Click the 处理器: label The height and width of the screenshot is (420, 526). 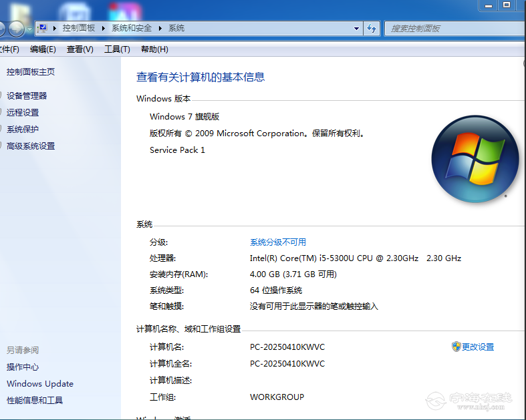tap(162, 258)
